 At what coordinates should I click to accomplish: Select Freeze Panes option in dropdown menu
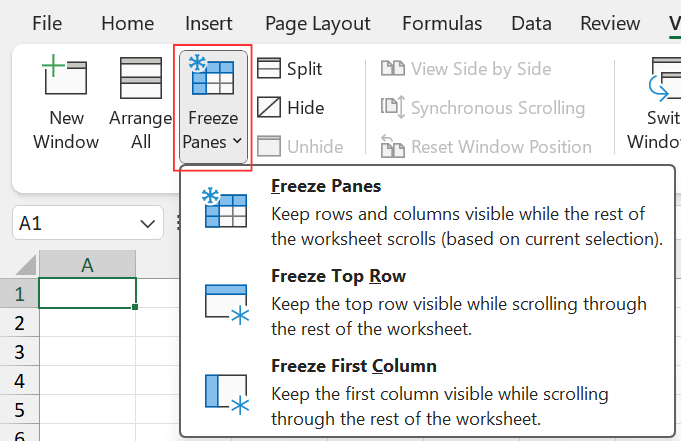(325, 186)
